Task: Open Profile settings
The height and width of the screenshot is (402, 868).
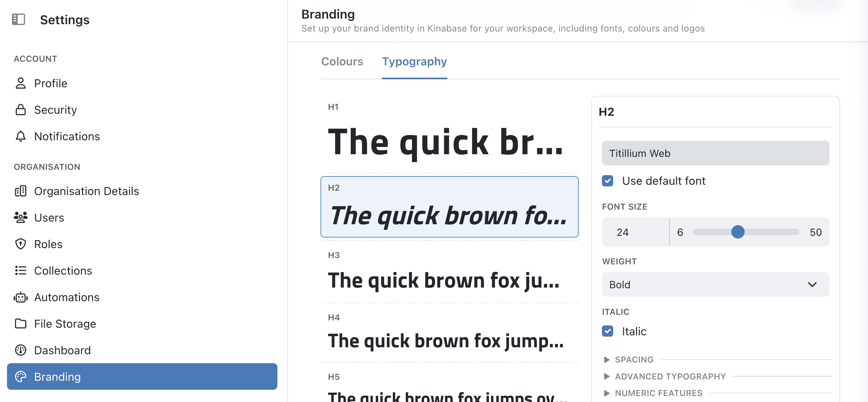Action: pos(142,83)
